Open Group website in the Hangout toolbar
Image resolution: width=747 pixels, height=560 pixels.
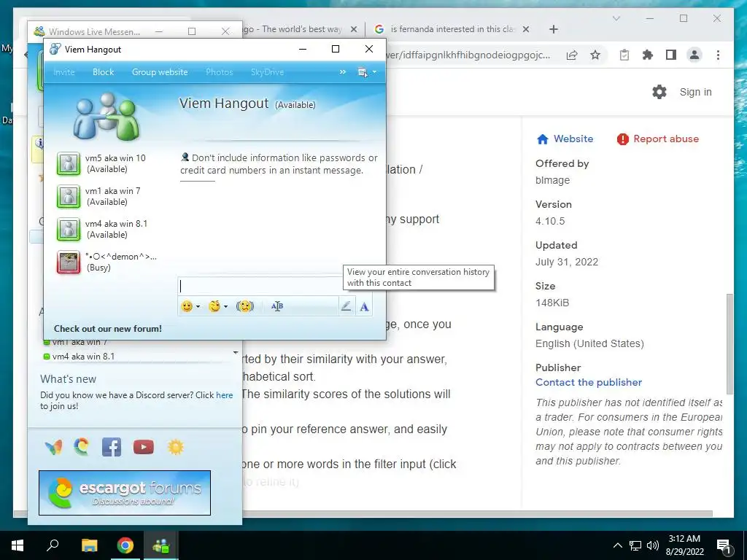click(x=160, y=72)
